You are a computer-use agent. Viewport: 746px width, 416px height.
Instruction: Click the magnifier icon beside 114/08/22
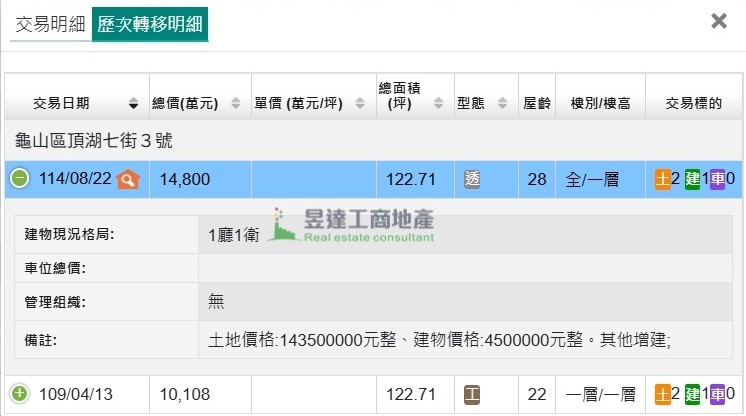[127, 180]
